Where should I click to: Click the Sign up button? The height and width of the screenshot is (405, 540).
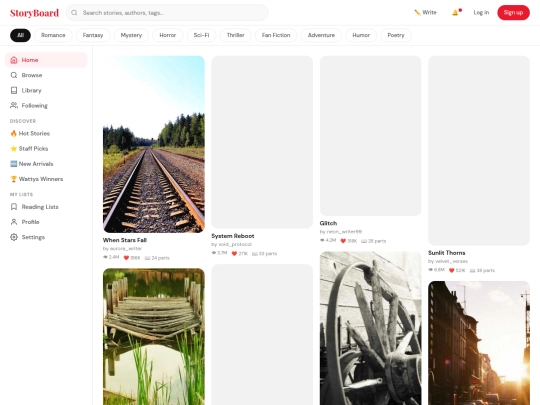(513, 12)
